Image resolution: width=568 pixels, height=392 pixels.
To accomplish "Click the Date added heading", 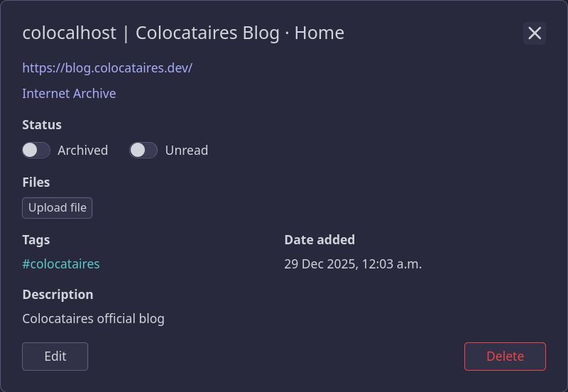I will 319,240.
